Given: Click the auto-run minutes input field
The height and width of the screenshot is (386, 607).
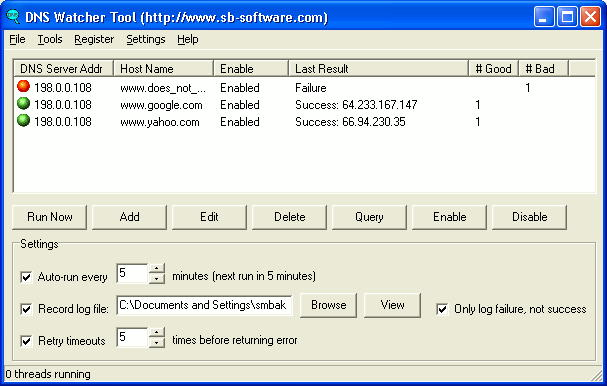Looking at the screenshot, I should pos(132,273).
